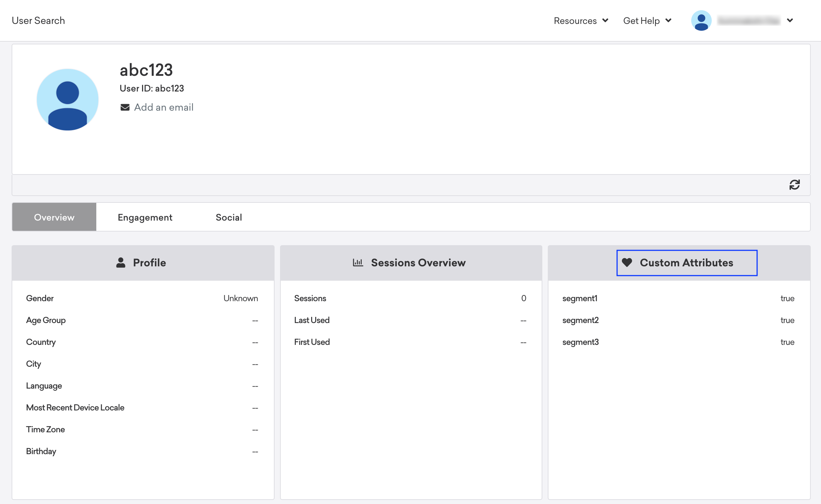The width and height of the screenshot is (821, 504).
Task: Click the large user avatar image
Action: coord(68,100)
